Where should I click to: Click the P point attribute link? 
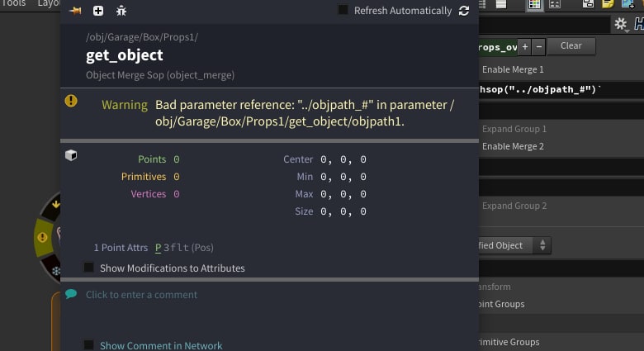coord(159,248)
